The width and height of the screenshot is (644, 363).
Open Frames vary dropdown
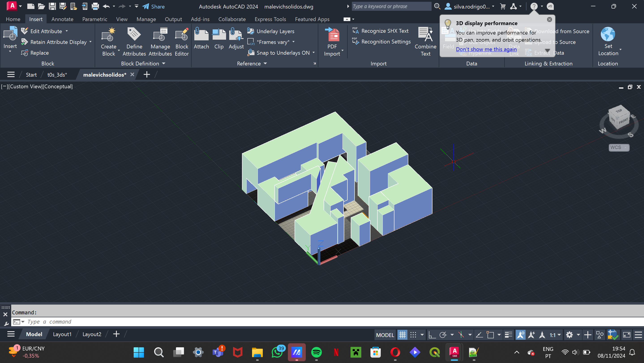coord(293,42)
